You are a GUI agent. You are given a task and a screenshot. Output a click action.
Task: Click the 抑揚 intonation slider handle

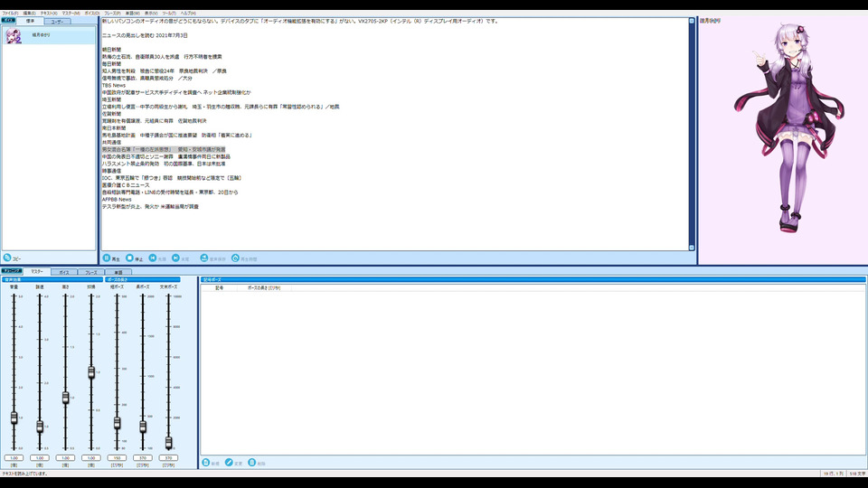(91, 372)
